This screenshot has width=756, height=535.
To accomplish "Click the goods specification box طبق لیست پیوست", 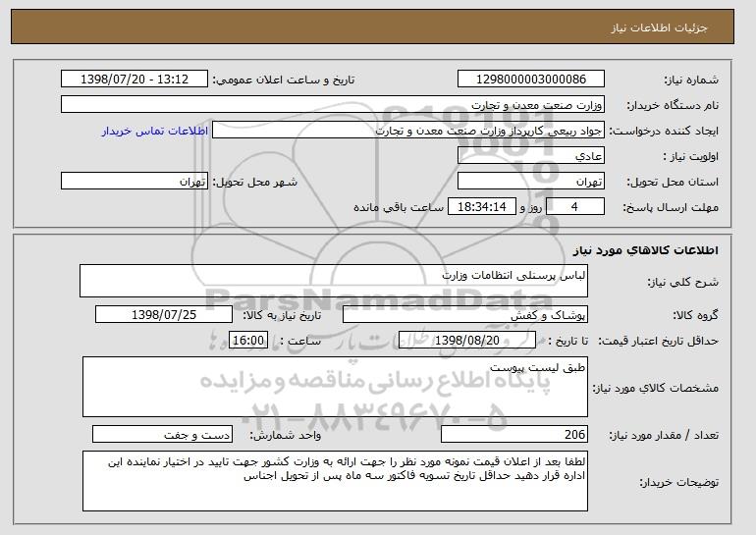I will click(335, 387).
